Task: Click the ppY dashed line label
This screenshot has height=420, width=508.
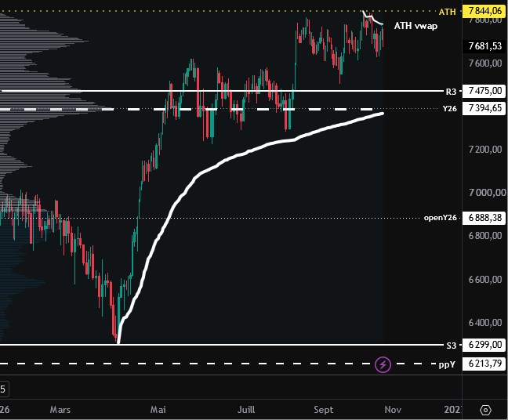Action: [x=447, y=365]
